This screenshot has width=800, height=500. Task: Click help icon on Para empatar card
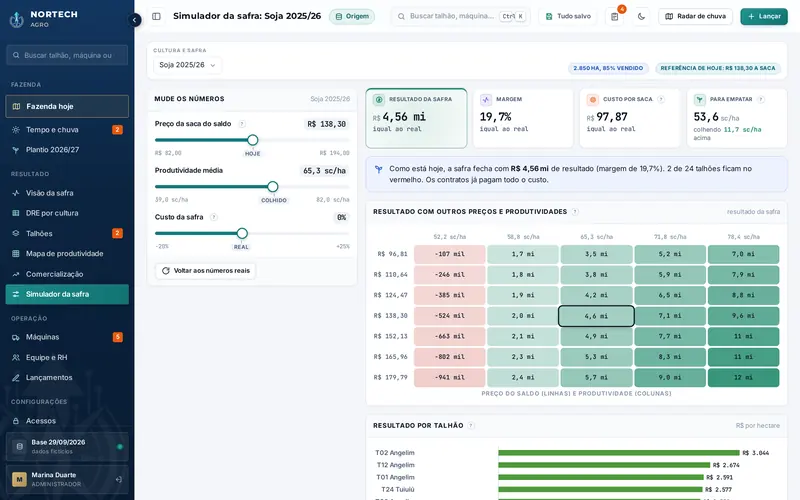[761, 99]
